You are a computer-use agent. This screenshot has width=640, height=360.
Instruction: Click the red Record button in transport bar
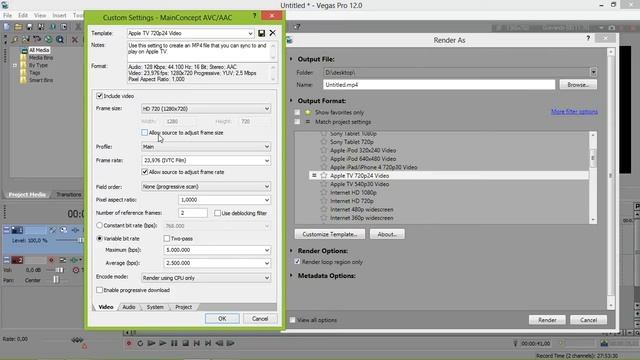[x=129, y=343]
